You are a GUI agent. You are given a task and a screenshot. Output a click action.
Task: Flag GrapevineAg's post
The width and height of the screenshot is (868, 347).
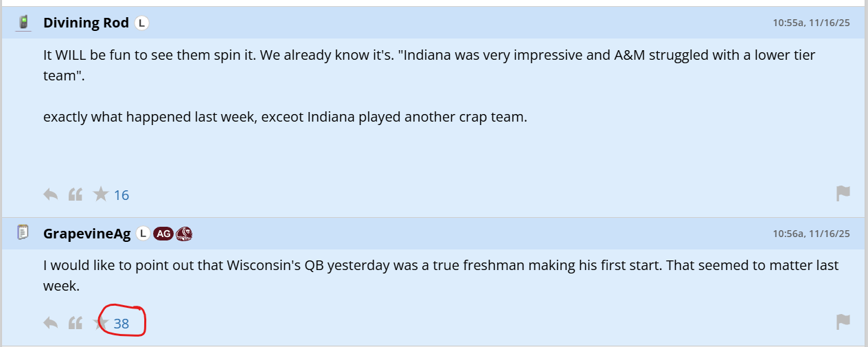coord(843,322)
